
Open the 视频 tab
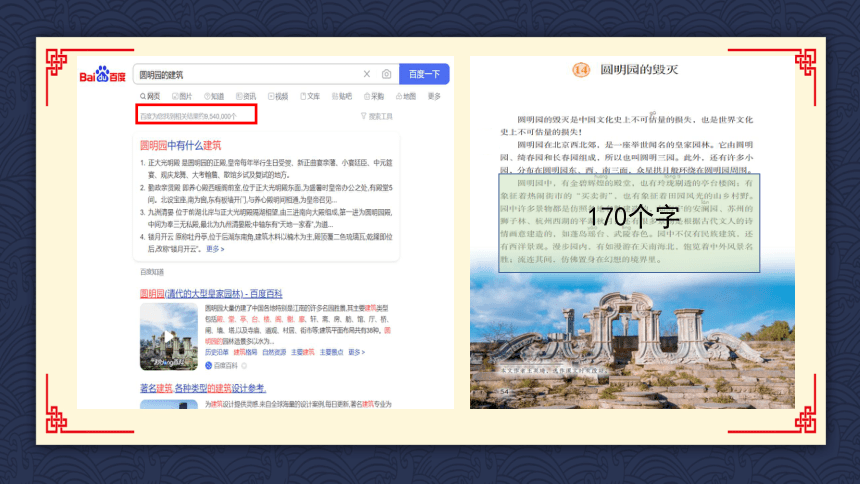[x=278, y=96]
